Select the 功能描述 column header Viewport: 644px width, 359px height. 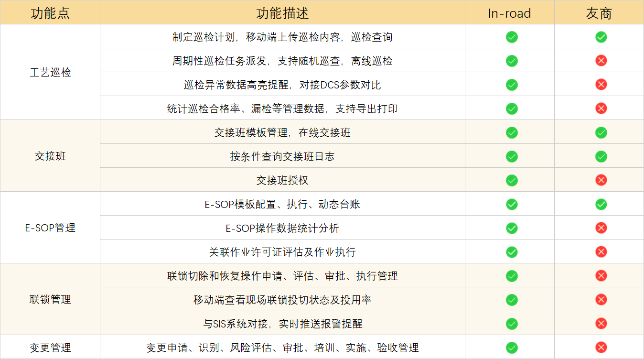point(282,13)
